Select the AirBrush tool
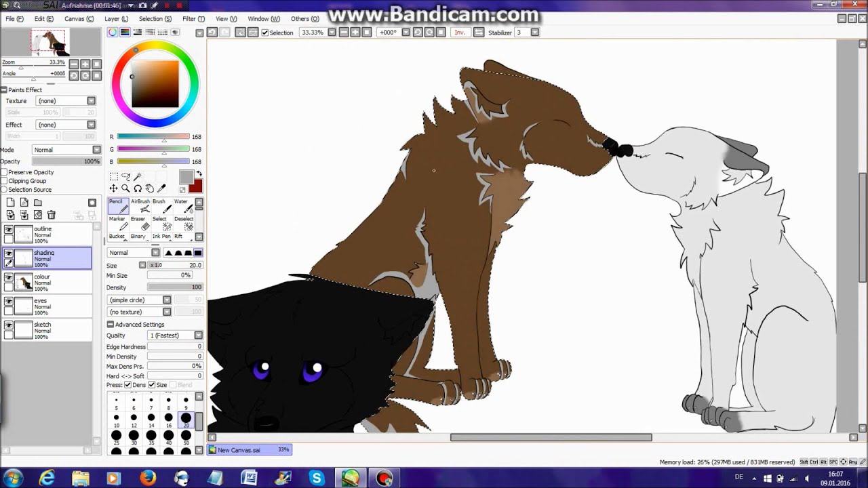Screen dimensions: 868x488 tap(140, 206)
